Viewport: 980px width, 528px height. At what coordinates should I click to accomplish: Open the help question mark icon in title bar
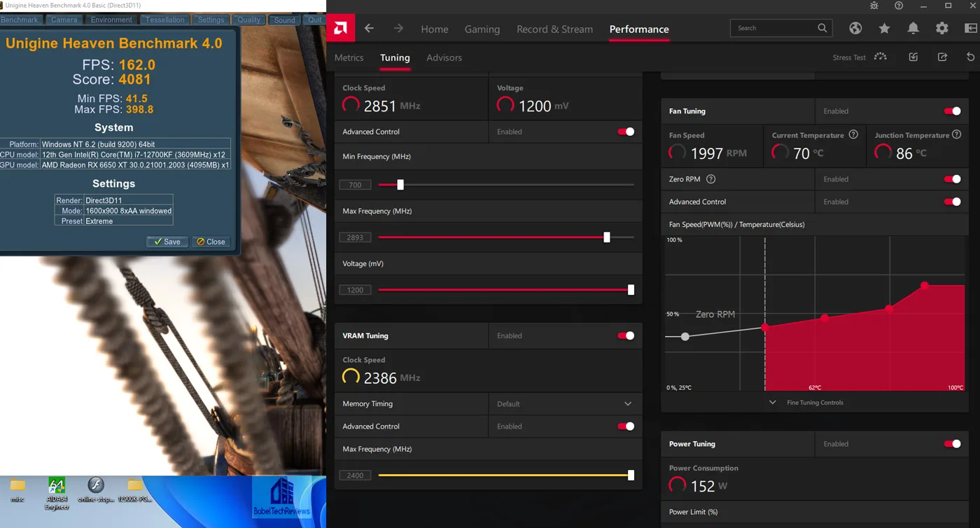coord(899,6)
